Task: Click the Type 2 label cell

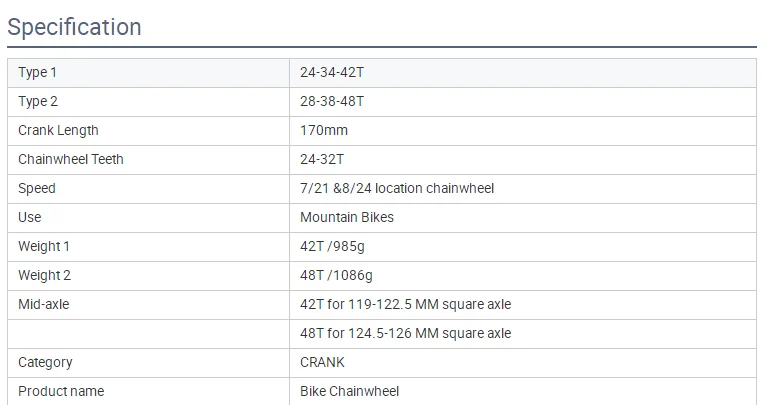Action: tap(38, 102)
